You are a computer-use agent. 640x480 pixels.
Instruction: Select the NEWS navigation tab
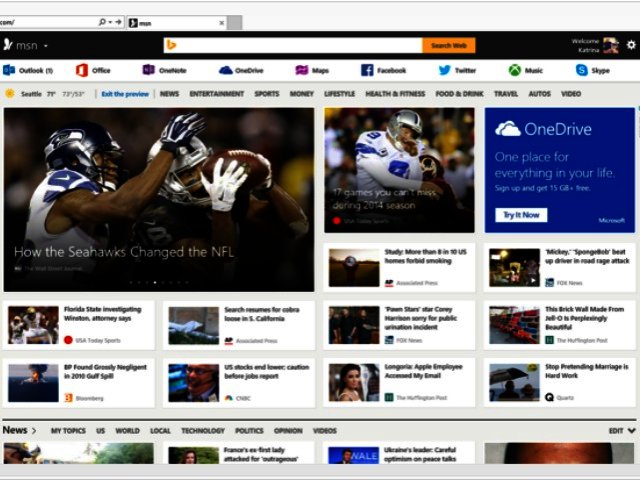[169, 94]
